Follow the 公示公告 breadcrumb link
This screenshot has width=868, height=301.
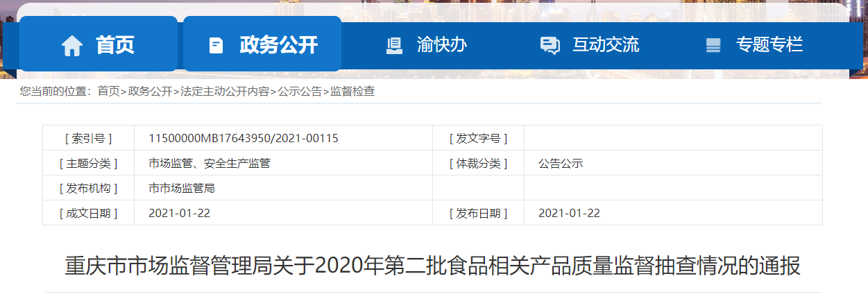pyautogui.click(x=300, y=91)
